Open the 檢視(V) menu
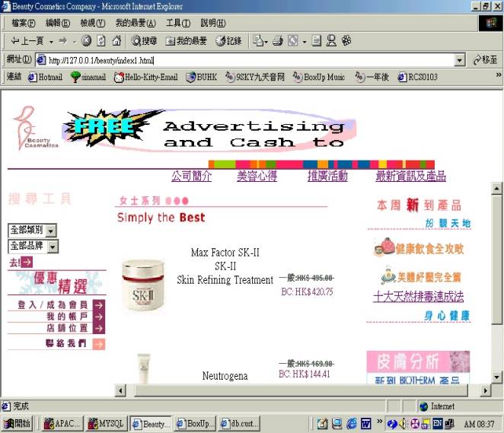The height and width of the screenshot is (433, 504). (x=93, y=23)
